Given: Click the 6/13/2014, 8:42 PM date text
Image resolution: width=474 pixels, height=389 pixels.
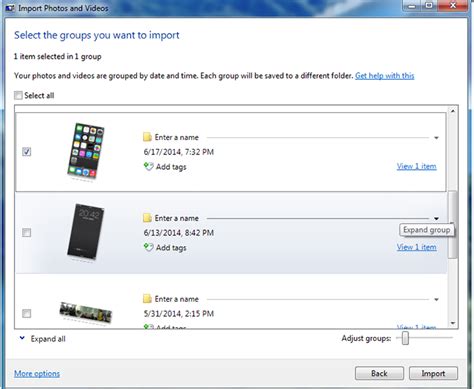Looking at the screenshot, I should click(179, 233).
